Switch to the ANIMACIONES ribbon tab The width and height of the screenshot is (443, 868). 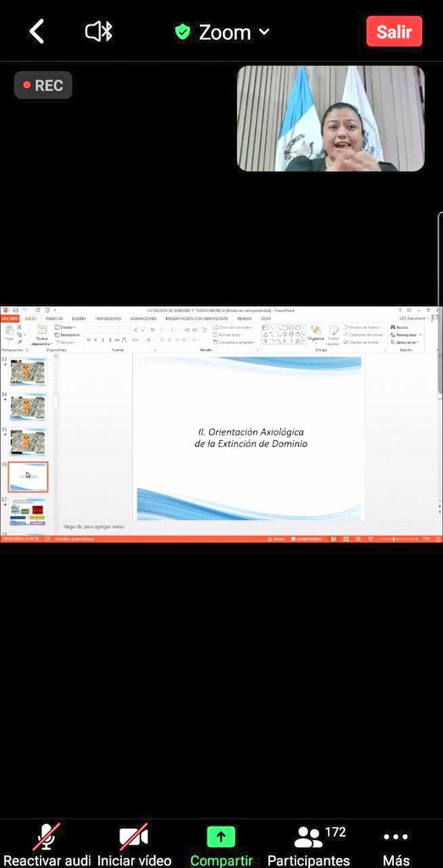[143, 319]
